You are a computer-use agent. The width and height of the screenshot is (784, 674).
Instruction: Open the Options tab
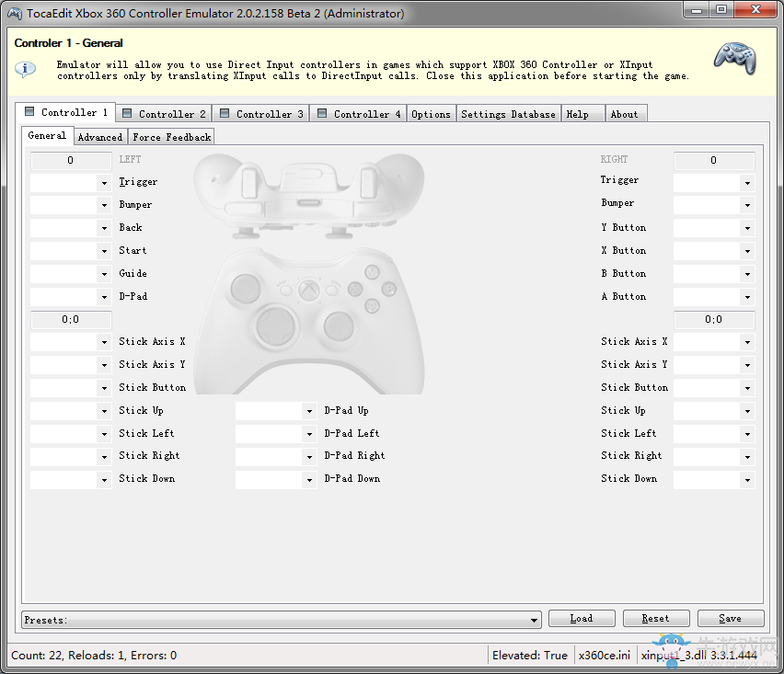tap(431, 114)
